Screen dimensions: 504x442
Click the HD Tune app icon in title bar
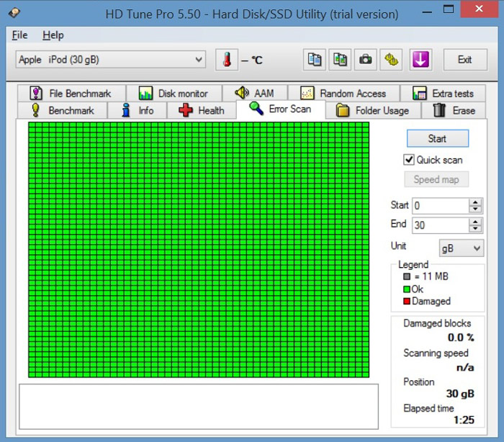pos(14,14)
